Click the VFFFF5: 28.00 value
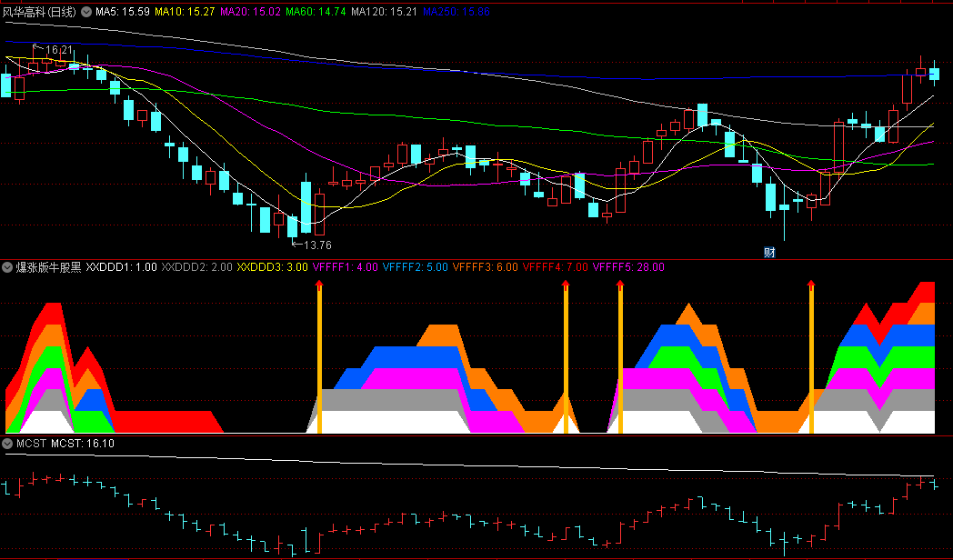Screen dimensions: 953x560 (x=628, y=267)
